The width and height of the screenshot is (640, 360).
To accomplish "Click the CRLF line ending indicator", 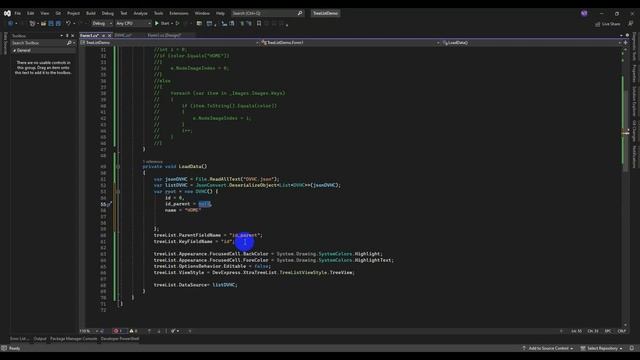I will tap(622, 331).
